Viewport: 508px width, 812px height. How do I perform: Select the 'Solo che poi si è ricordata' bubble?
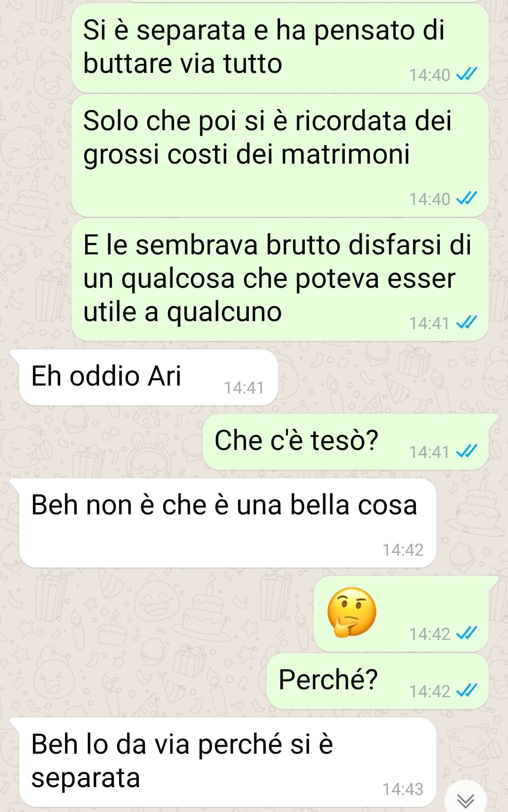[x=280, y=156]
